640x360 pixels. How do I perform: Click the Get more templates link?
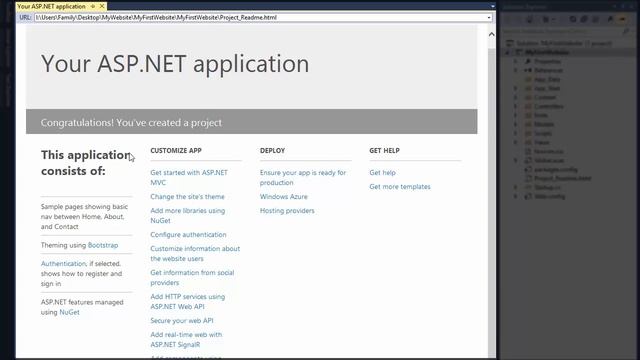click(400, 187)
